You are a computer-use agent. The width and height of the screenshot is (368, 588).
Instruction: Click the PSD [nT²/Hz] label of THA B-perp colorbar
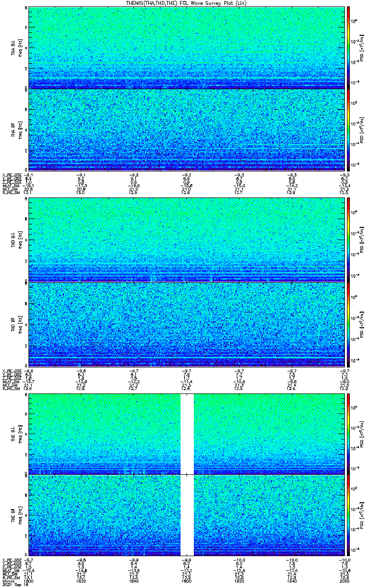click(x=362, y=48)
